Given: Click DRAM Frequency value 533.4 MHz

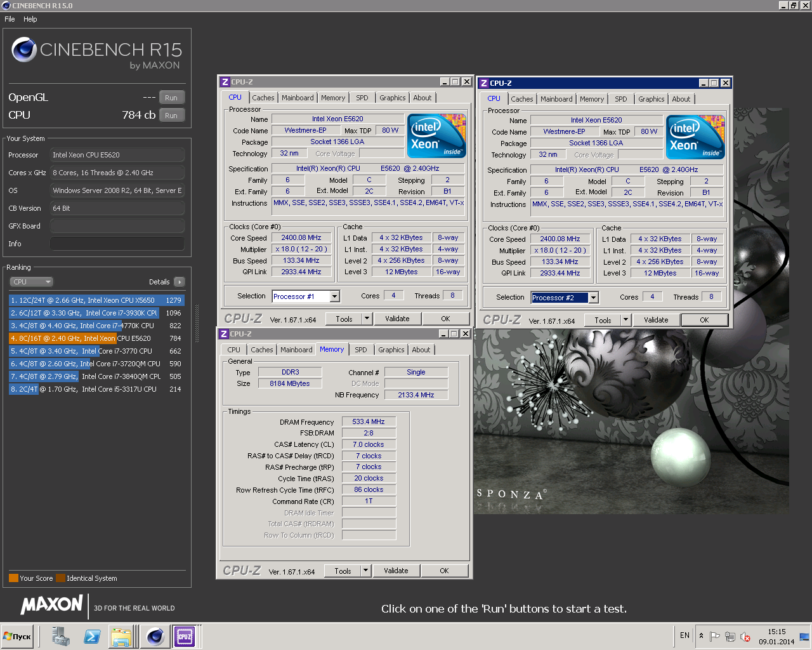Looking at the screenshot, I should pyautogui.click(x=369, y=421).
